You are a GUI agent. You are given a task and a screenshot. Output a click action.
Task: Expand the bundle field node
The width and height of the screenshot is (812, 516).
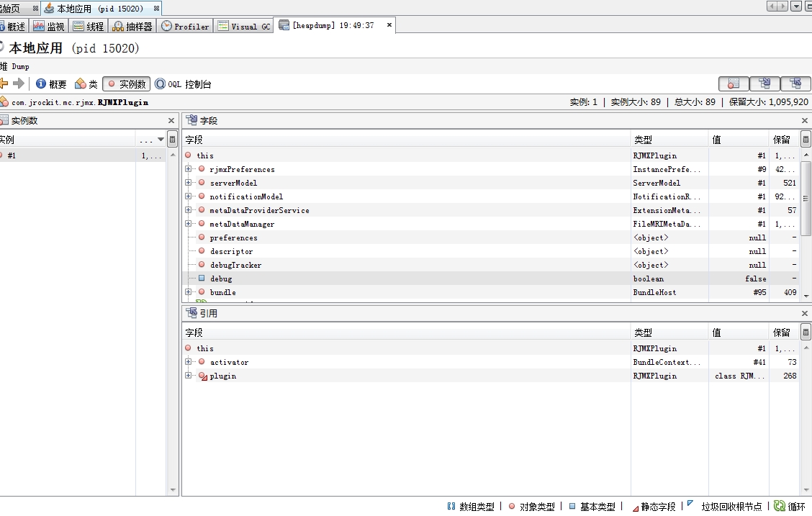(188, 292)
